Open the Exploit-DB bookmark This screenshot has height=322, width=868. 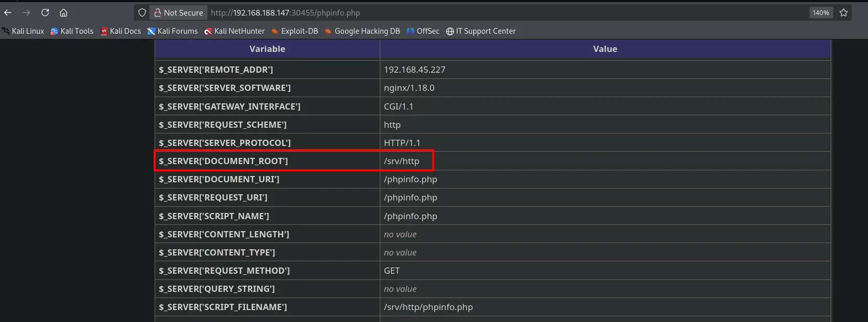[x=294, y=31]
